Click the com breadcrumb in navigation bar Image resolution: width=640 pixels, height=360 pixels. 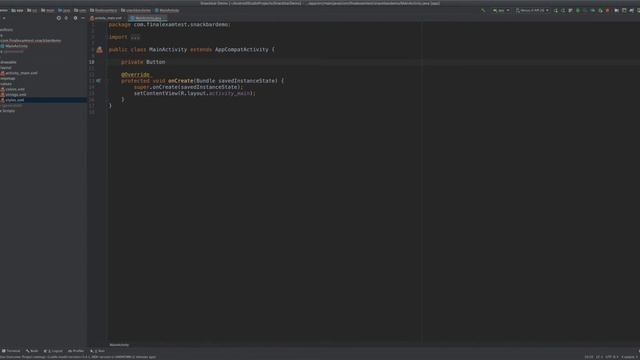pos(80,10)
